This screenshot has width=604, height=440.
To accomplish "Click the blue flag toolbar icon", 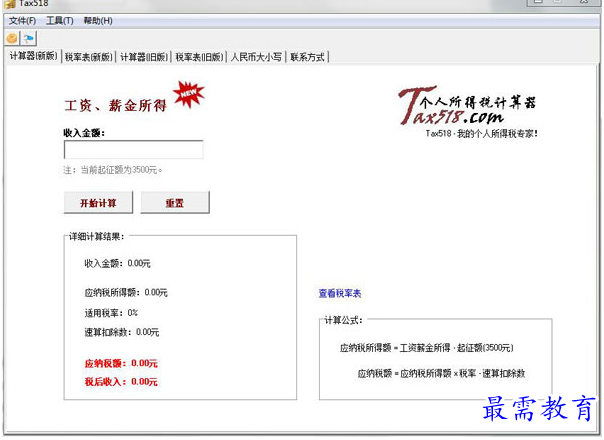I will (x=29, y=38).
